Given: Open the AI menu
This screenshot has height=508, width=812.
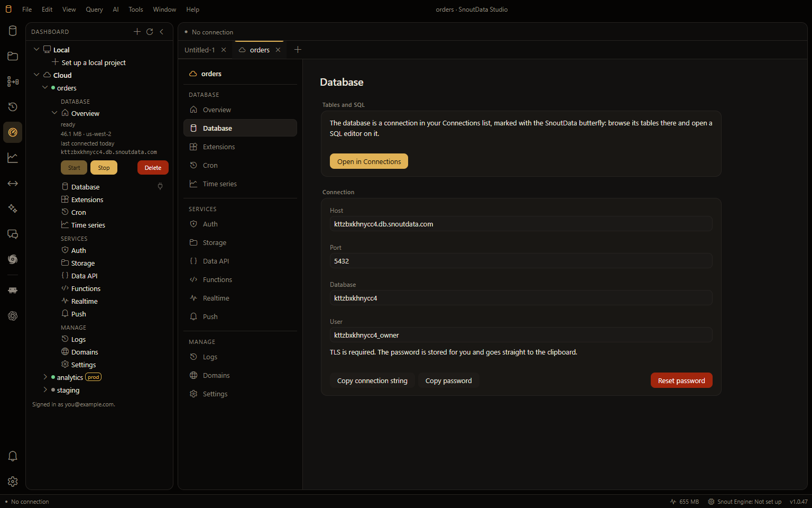Looking at the screenshot, I should 116,10.
